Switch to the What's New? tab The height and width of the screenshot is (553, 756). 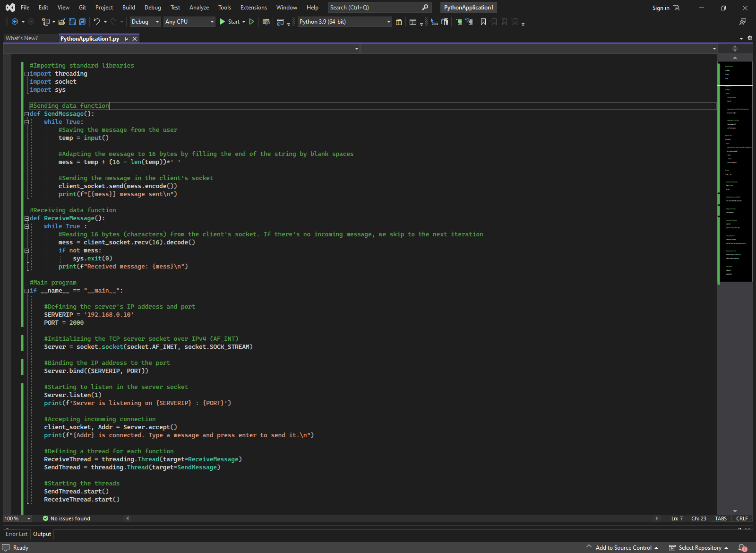pyautogui.click(x=22, y=38)
